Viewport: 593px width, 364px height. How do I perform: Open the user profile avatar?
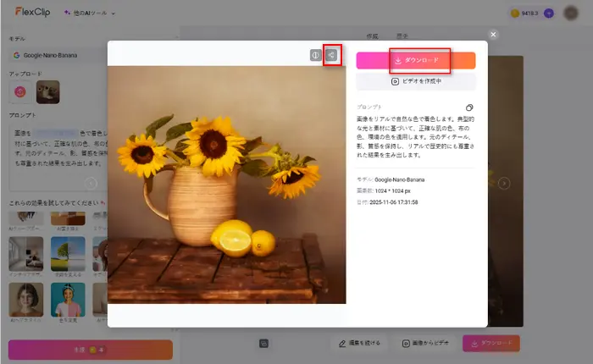(x=571, y=14)
